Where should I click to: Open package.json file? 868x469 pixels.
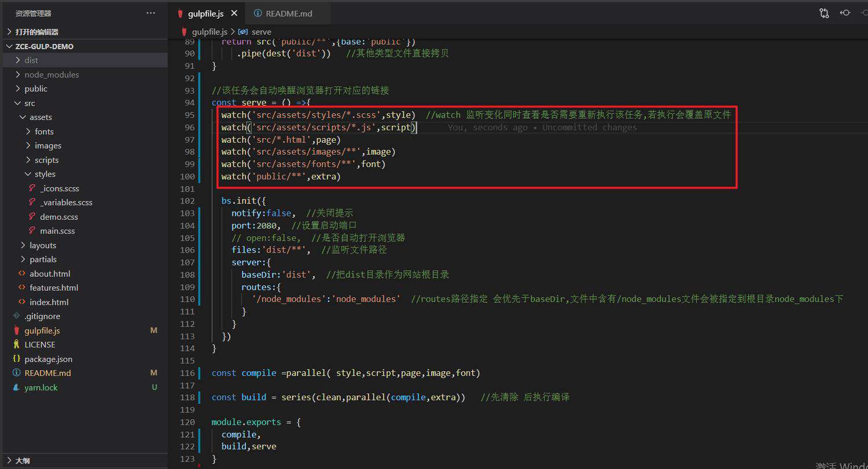click(x=85, y=359)
